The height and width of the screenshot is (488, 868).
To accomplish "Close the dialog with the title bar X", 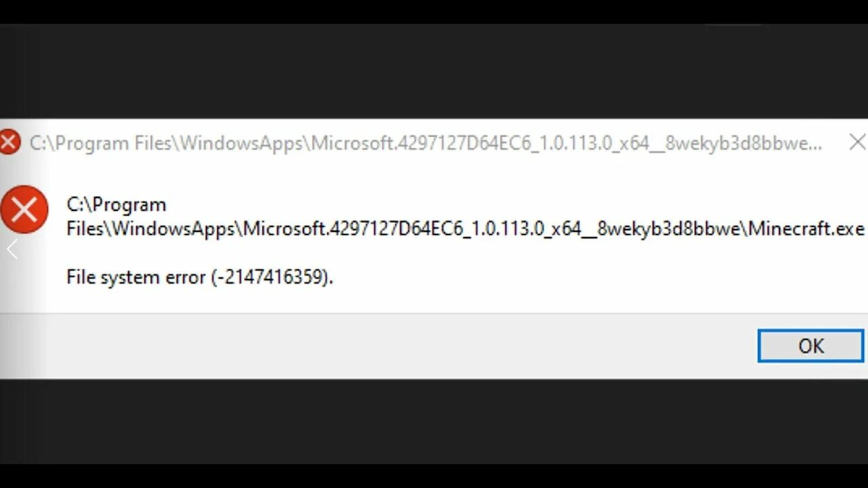I will pos(857,142).
